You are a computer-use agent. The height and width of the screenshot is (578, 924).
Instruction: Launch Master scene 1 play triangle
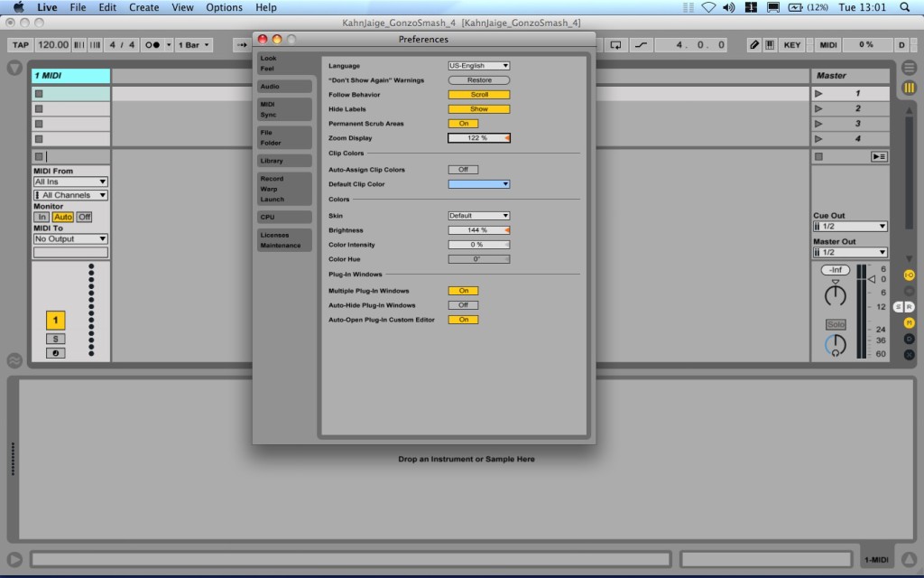[818, 93]
